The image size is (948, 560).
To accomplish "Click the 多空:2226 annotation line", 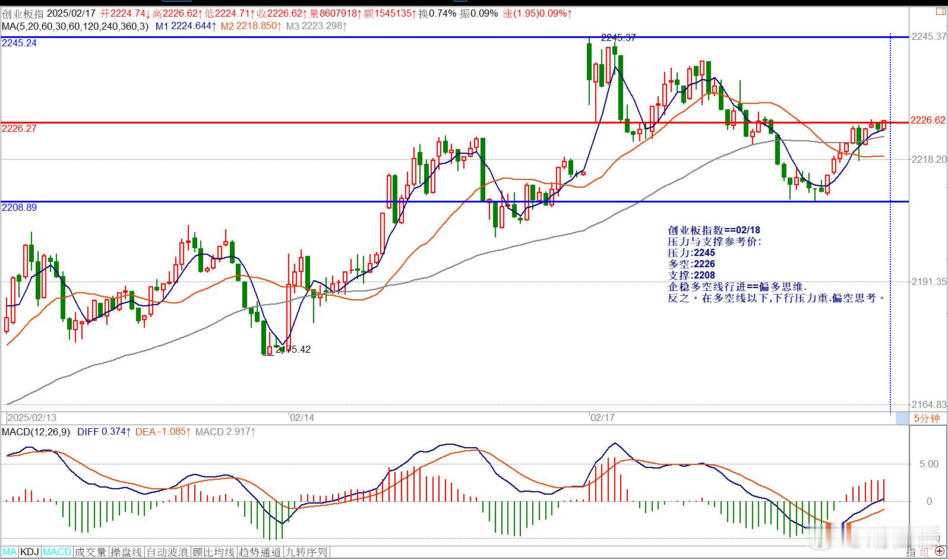I will (x=691, y=264).
